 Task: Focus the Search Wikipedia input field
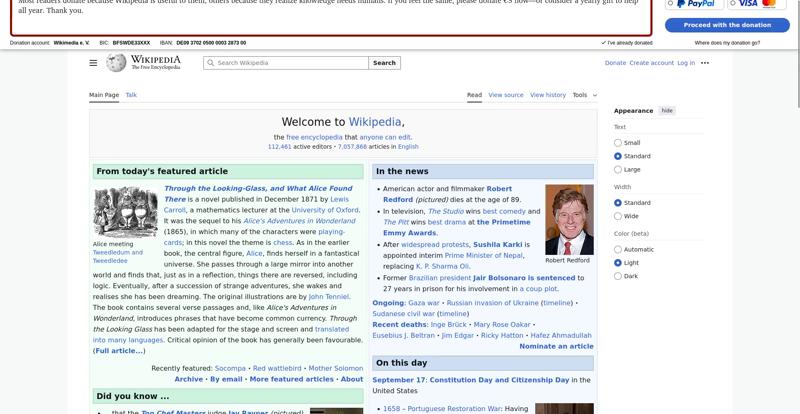[286, 63]
